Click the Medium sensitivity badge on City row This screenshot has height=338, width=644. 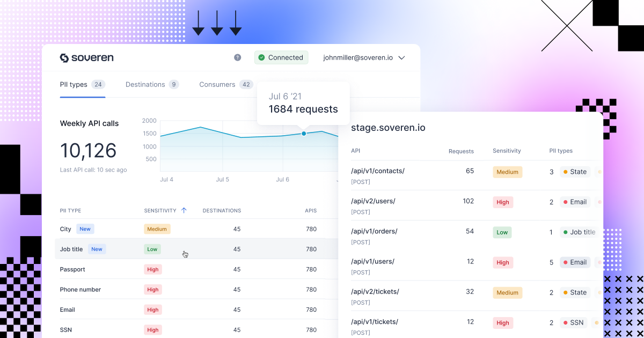(x=157, y=229)
